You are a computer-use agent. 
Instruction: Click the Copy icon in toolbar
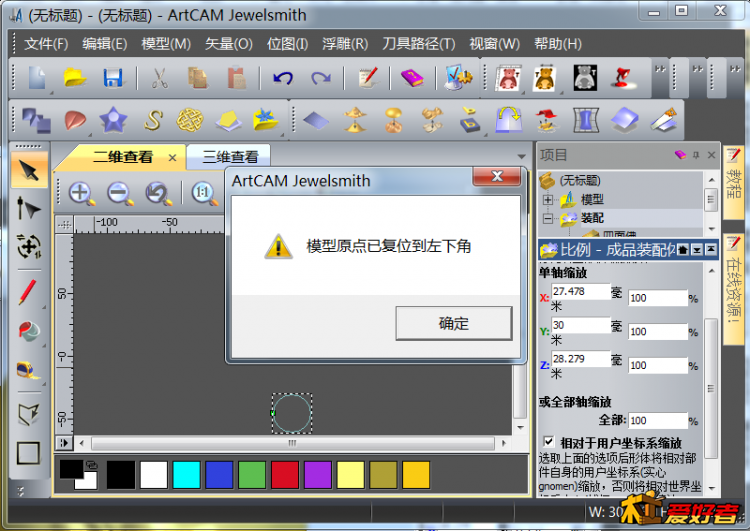198,77
